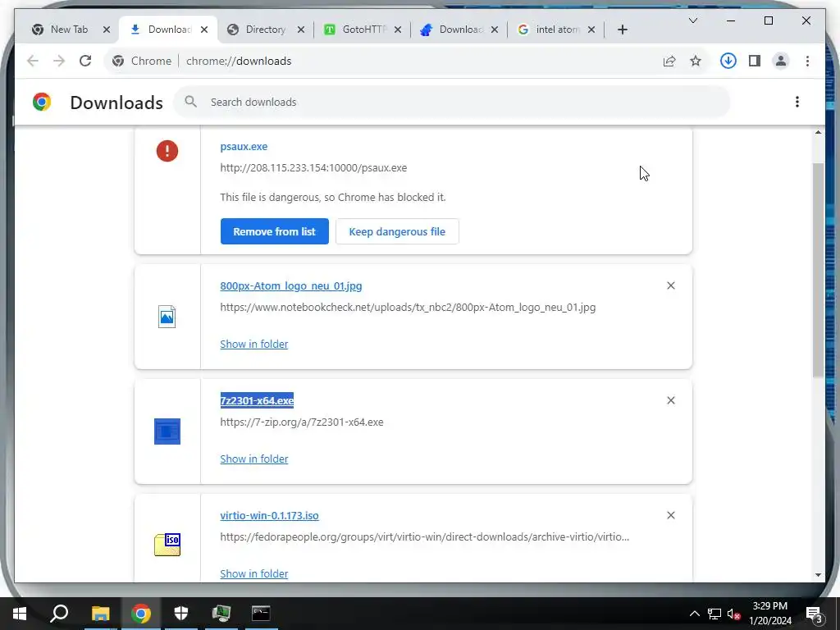Open the Chrome side panel
Image resolution: width=840 pixels, height=630 pixels.
tap(755, 61)
